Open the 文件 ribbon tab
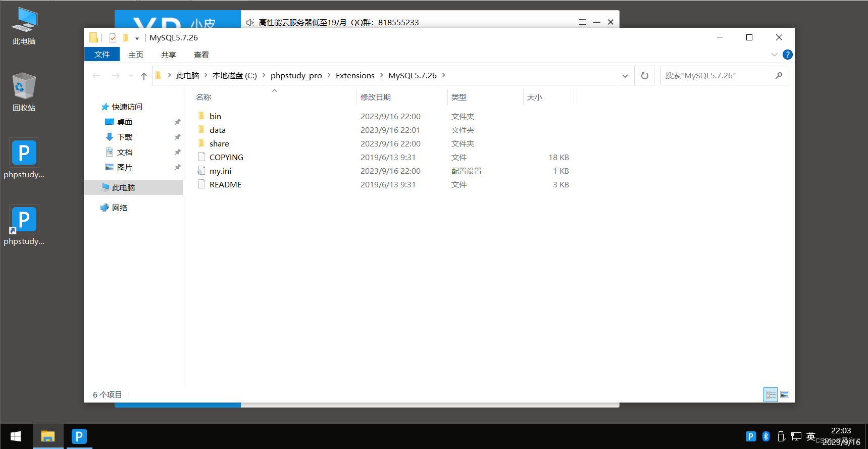Viewport: 868px width, 449px height. pyautogui.click(x=102, y=55)
